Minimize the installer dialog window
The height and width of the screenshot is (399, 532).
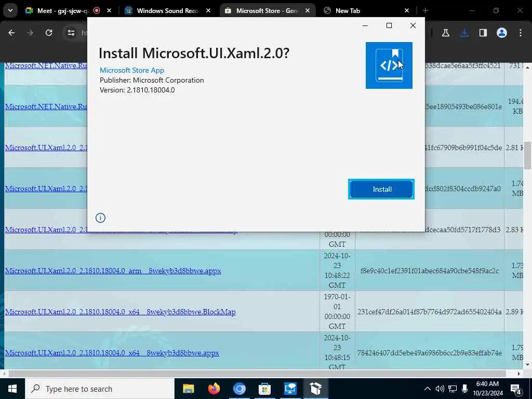pos(365,25)
